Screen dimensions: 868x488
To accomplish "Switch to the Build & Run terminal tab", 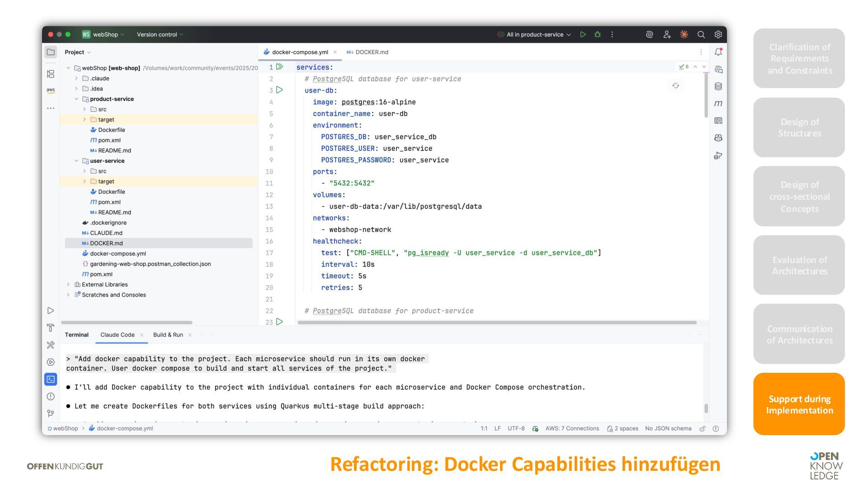I will pos(168,335).
